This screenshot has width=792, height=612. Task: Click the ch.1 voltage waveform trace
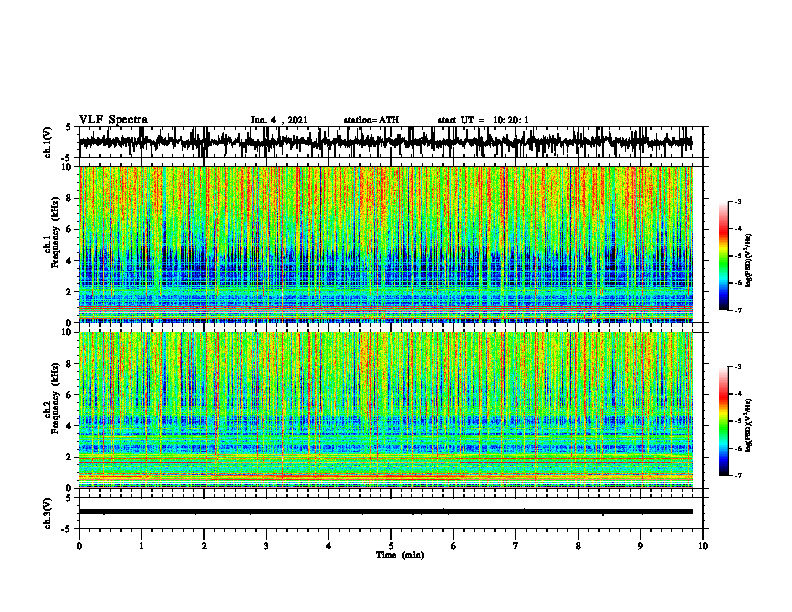point(385,142)
